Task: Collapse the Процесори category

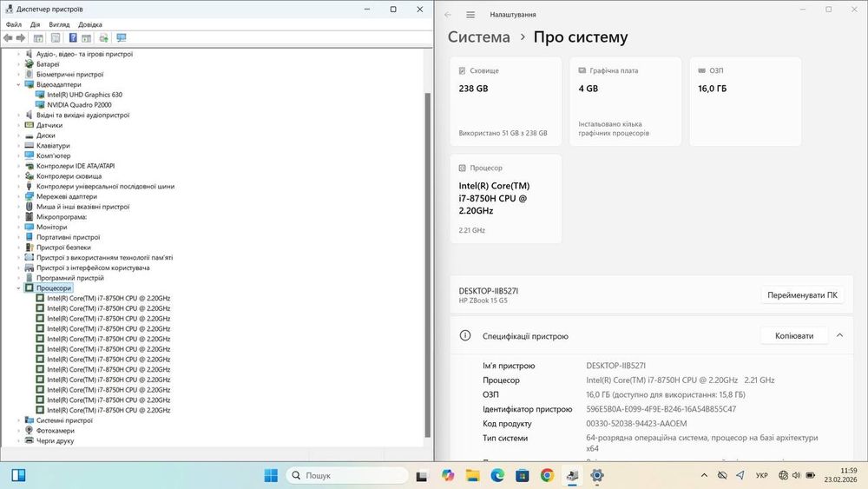Action: [19, 288]
